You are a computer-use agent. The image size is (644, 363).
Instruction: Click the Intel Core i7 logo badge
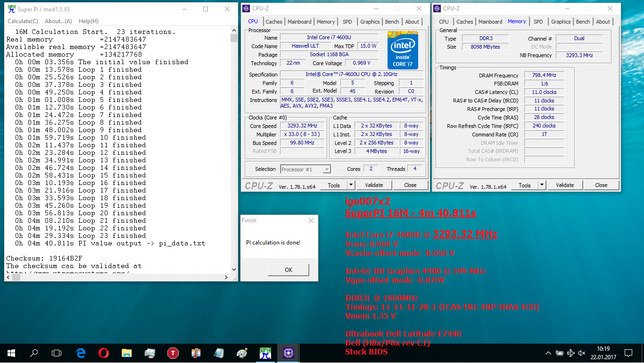[403, 50]
